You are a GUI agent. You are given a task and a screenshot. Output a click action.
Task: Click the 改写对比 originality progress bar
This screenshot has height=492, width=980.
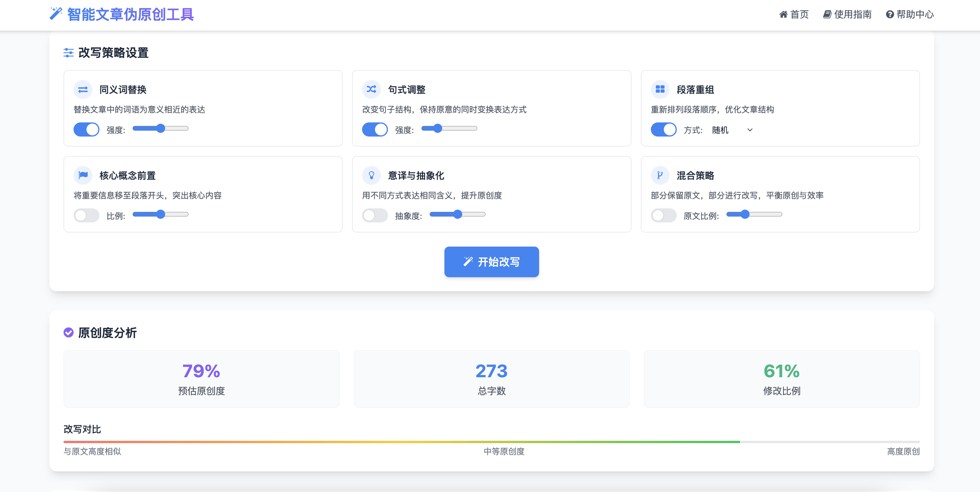[x=491, y=442]
